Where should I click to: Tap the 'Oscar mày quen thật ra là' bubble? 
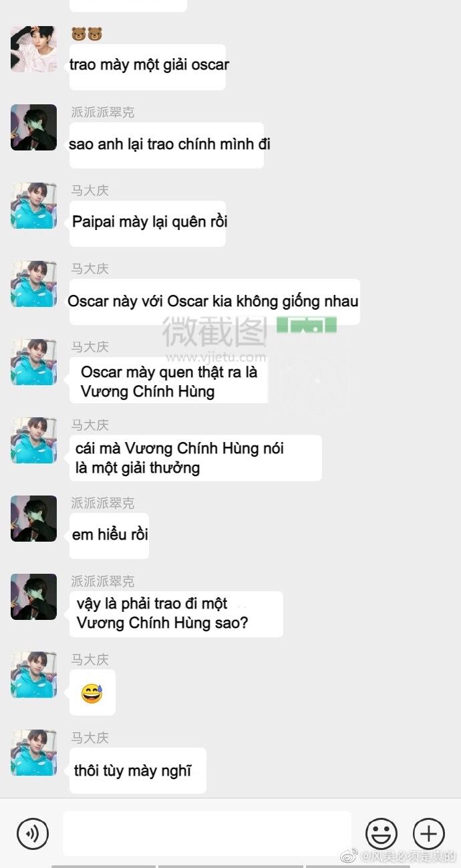168,381
